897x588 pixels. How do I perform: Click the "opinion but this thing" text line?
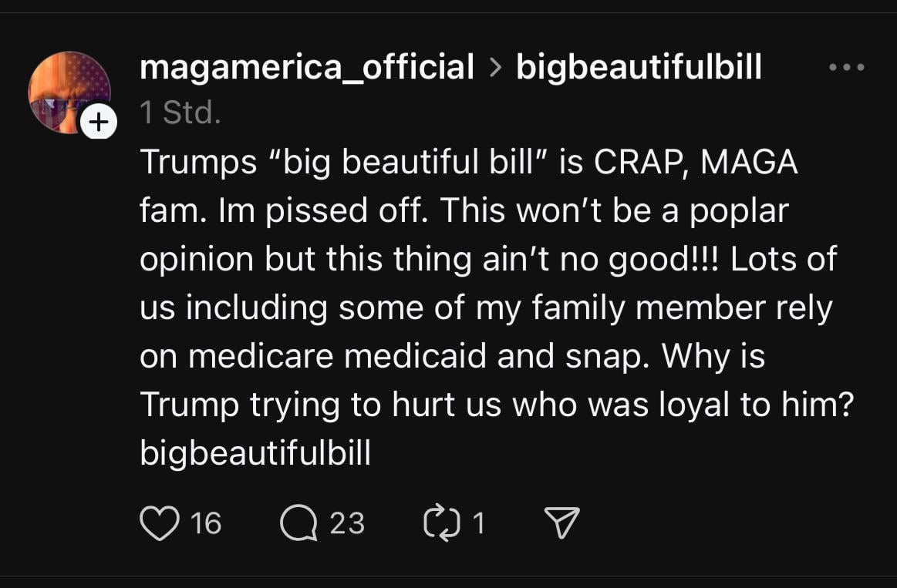488,259
